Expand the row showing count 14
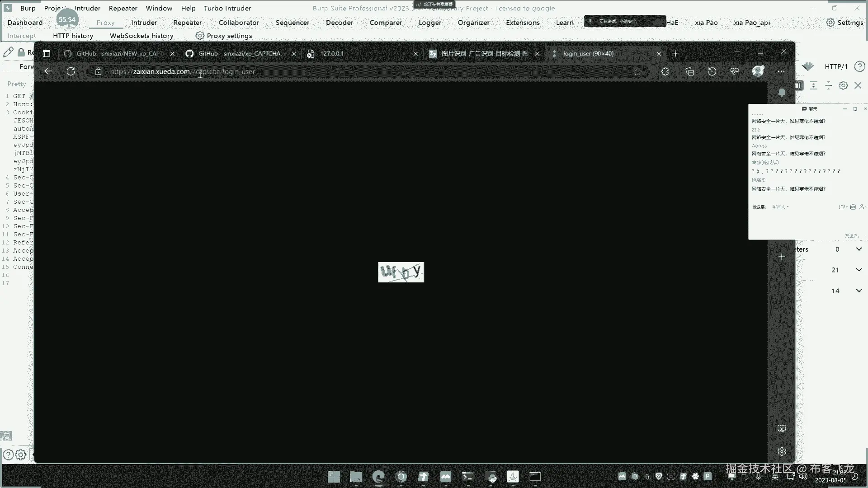The width and height of the screenshot is (868, 488). [x=859, y=291]
